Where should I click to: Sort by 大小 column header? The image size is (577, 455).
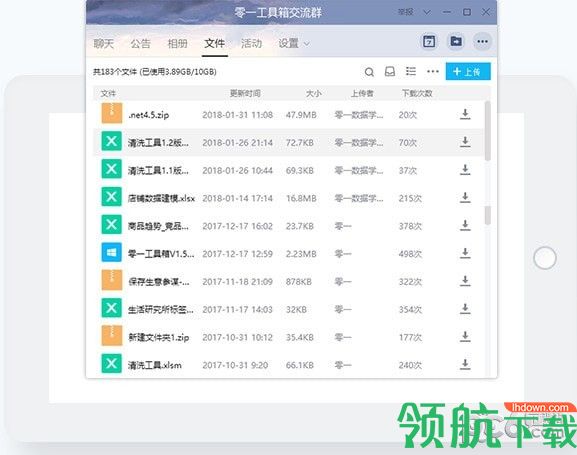(x=314, y=94)
